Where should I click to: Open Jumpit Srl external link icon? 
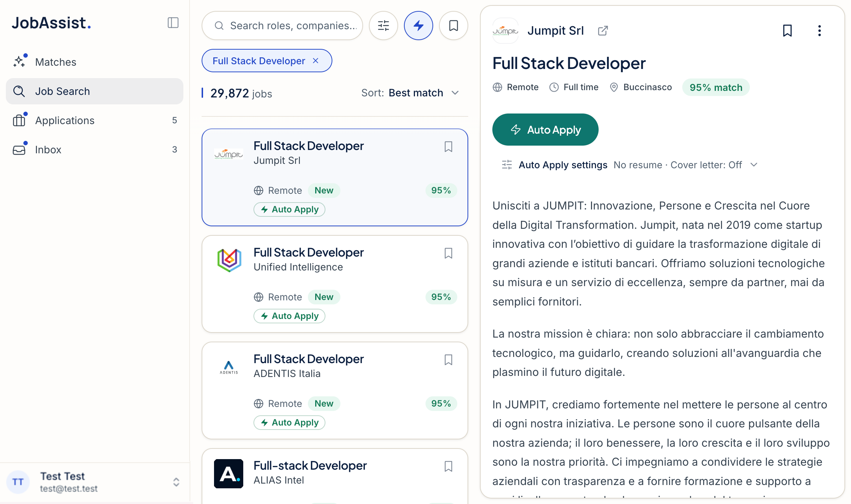(603, 31)
